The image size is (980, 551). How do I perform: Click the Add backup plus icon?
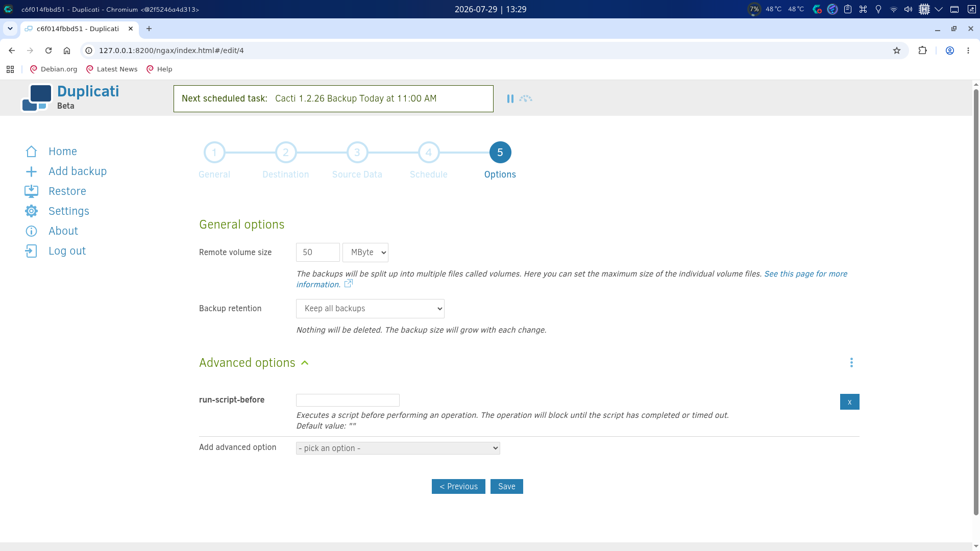(x=31, y=171)
